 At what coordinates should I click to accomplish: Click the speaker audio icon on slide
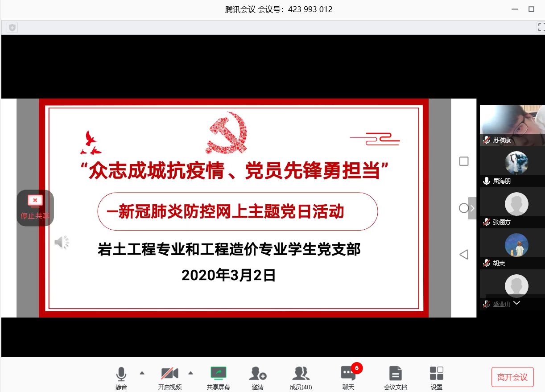click(x=62, y=243)
